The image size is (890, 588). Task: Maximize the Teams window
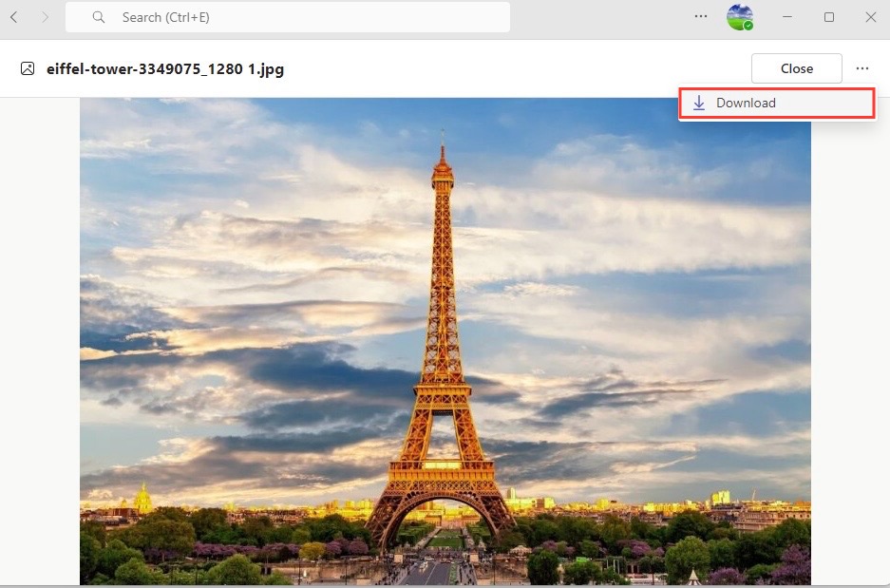829,17
